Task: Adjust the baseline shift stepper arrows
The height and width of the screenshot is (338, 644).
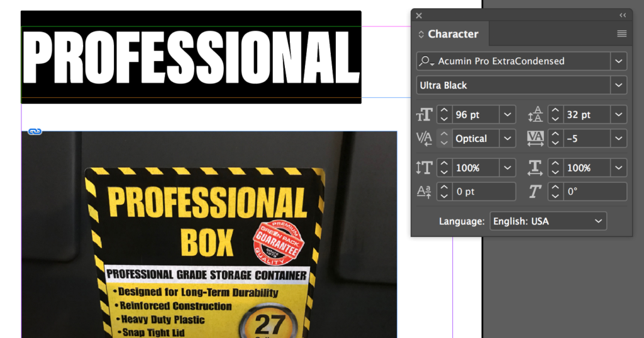Action: click(444, 191)
